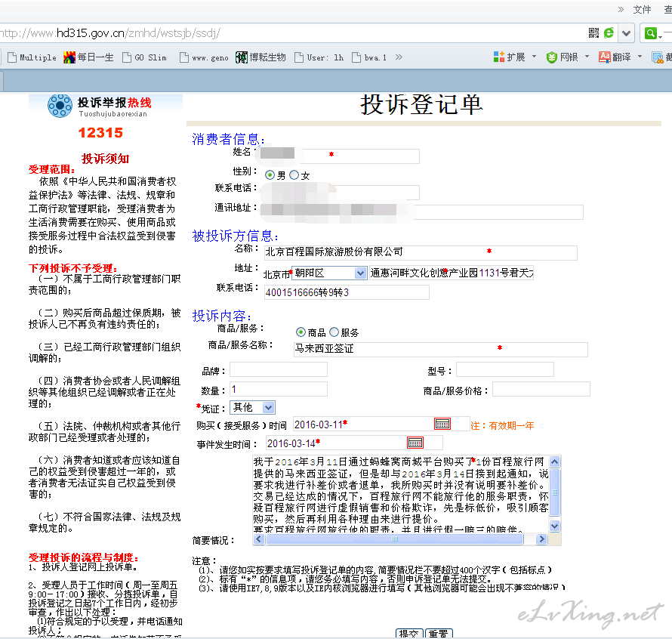This screenshot has height=639, width=672.
Task: Open the www.geno bookmark
Action: point(204,57)
